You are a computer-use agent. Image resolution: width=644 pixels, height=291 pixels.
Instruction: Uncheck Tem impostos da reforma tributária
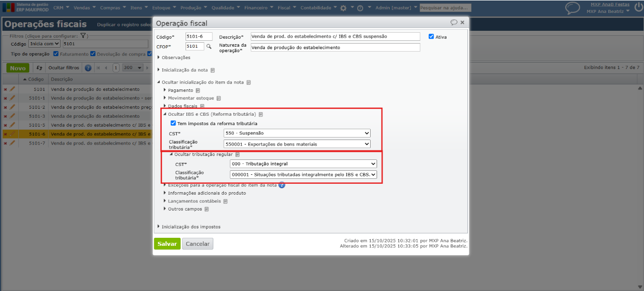pos(173,123)
